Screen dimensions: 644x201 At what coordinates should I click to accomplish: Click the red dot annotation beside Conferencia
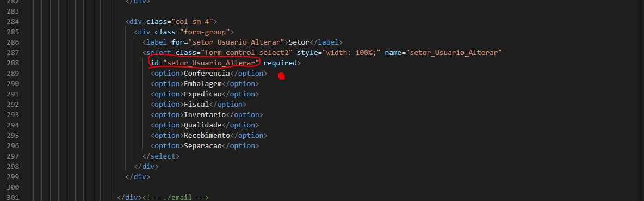pos(281,76)
